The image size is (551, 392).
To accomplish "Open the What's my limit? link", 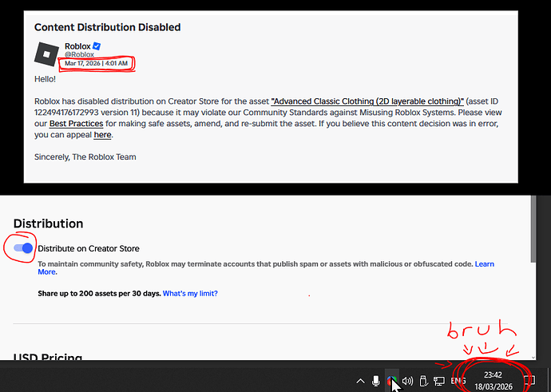I will click(190, 293).
